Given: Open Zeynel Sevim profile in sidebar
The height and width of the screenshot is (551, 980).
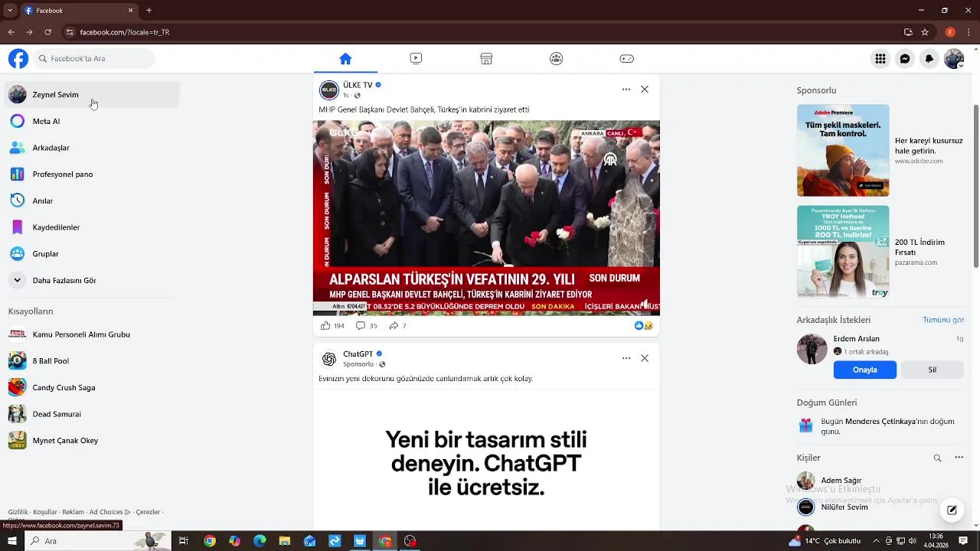Looking at the screenshot, I should click(x=92, y=95).
